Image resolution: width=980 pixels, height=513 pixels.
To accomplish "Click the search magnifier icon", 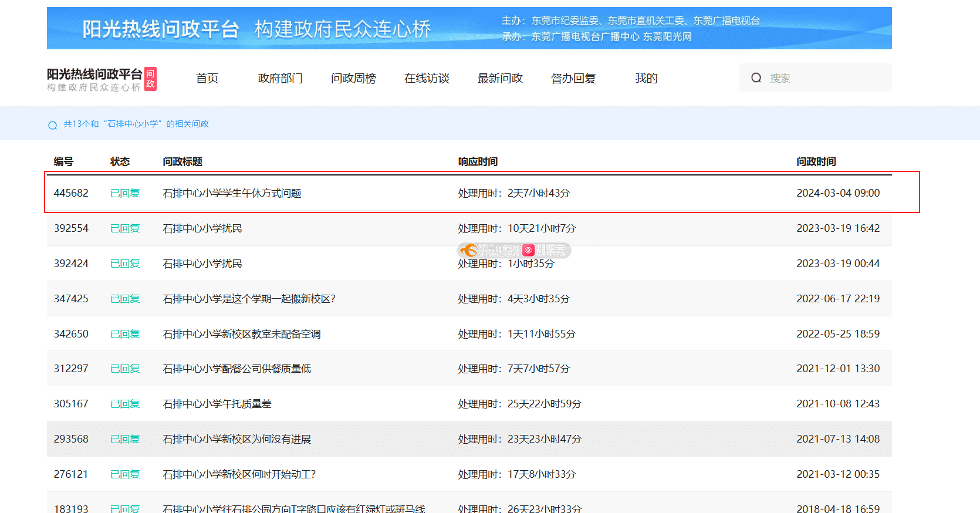I will (x=756, y=77).
